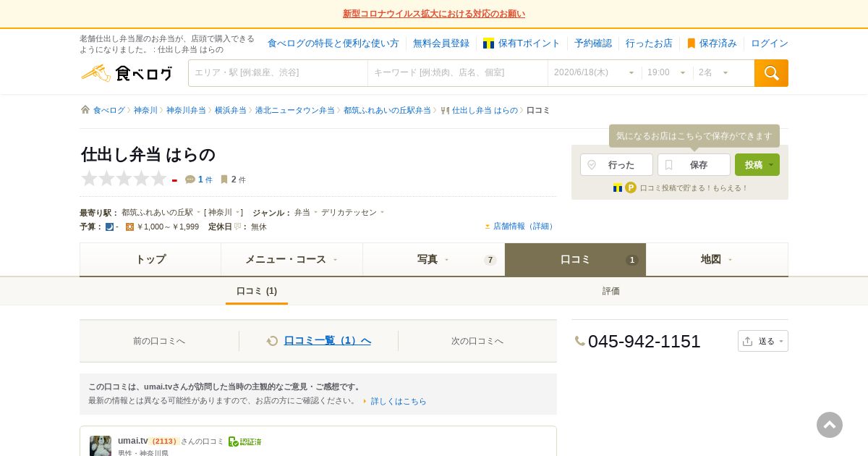This screenshot has width=868, height=456.
Task: Click the 港北ニュータウン弁当 breadcrumb
Action: 294,111
